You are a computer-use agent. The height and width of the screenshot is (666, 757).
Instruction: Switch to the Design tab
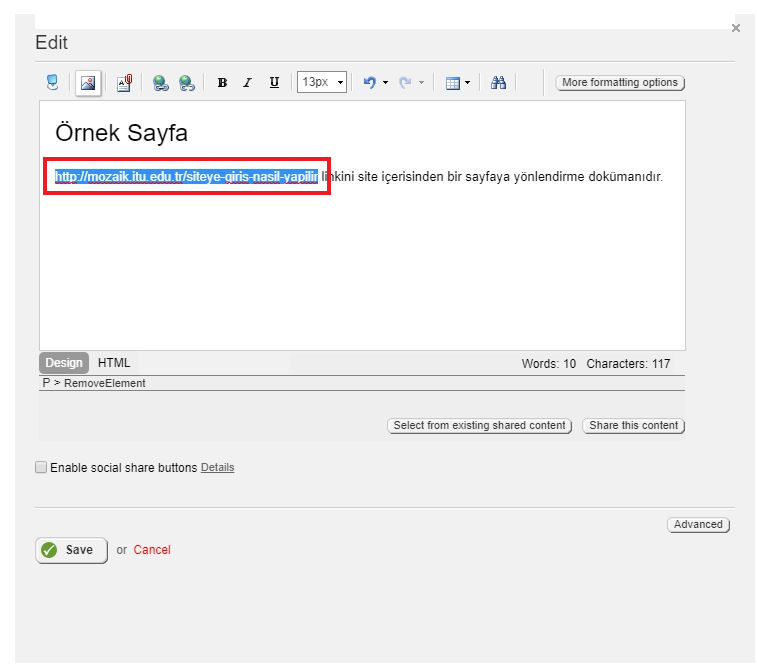pos(64,363)
